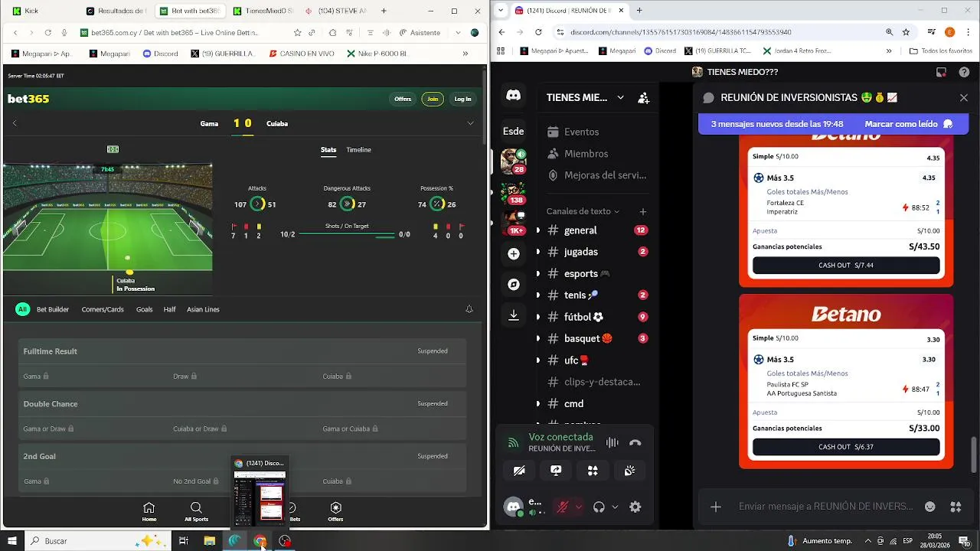Open Discord activities launcher in voice panel
Screen dimensions: 980x551
(593, 471)
